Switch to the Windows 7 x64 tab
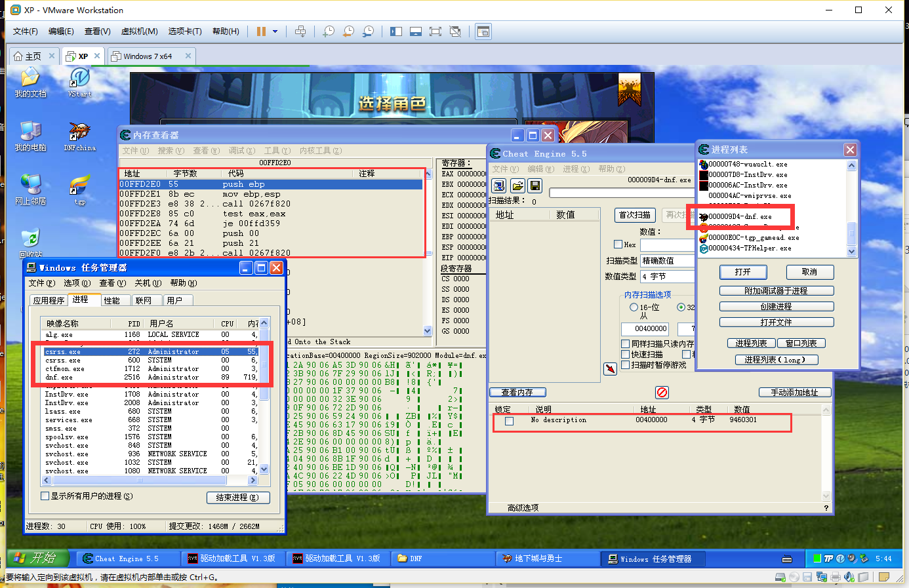 pyautogui.click(x=148, y=56)
